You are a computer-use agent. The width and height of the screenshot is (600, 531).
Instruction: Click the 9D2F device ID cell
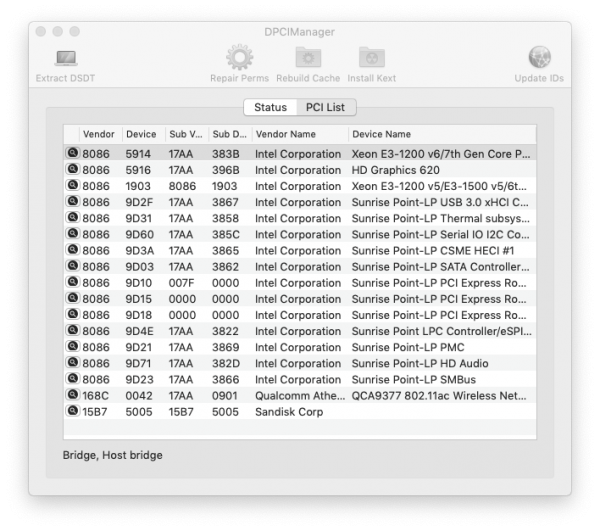click(x=139, y=202)
